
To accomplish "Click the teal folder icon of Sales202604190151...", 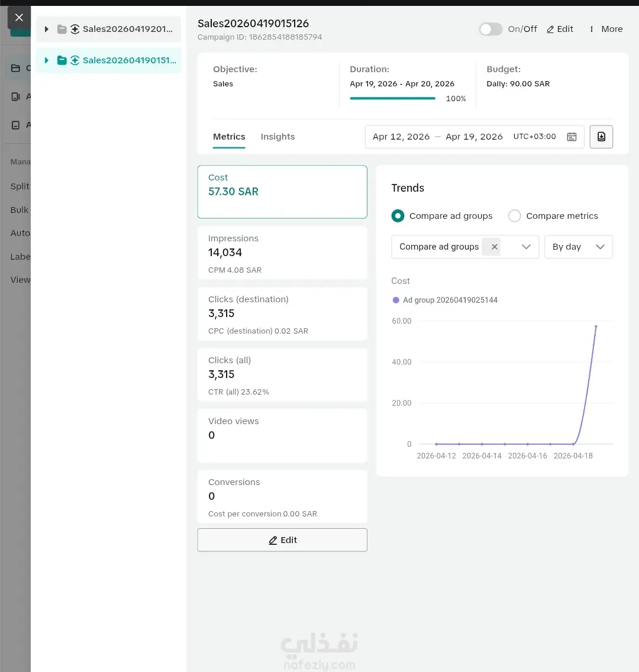I will coord(62,60).
